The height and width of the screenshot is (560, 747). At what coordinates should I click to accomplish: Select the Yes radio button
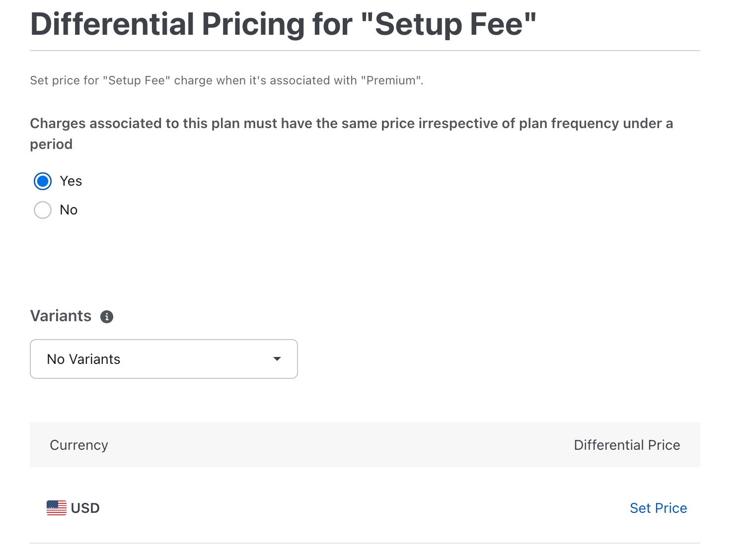tap(43, 181)
